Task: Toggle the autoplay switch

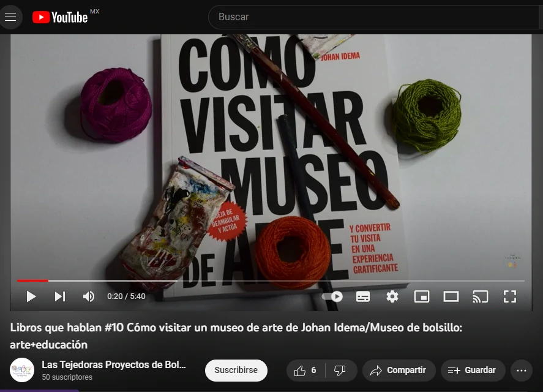Action: [x=332, y=296]
